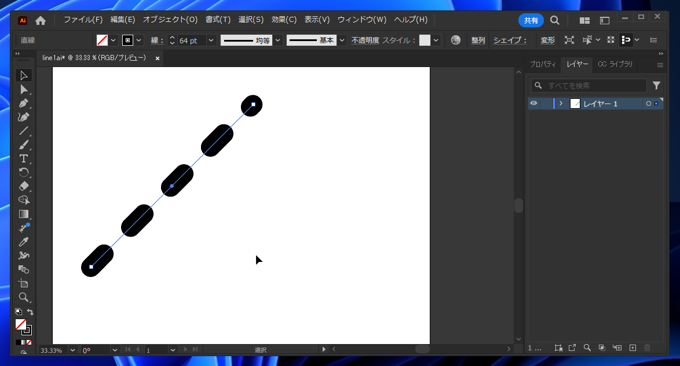Select the Pen tool
Screen dimensions: 680x366
[x=24, y=104]
